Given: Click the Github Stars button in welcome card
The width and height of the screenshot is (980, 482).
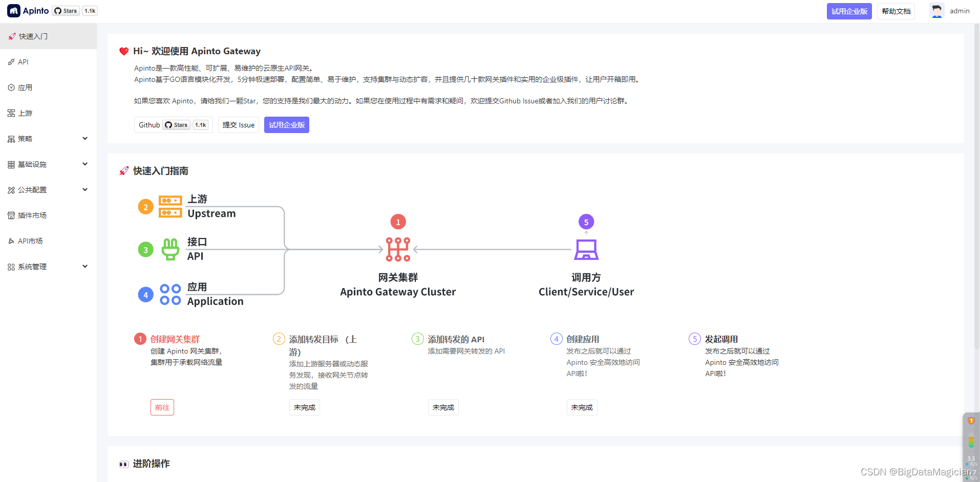Looking at the screenshot, I should click(x=174, y=125).
